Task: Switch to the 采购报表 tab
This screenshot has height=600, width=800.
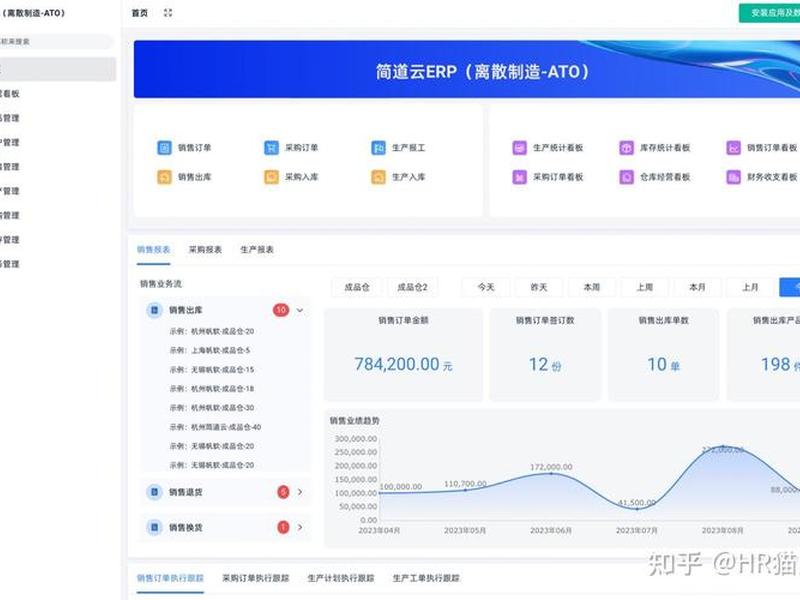Action: coord(205,249)
